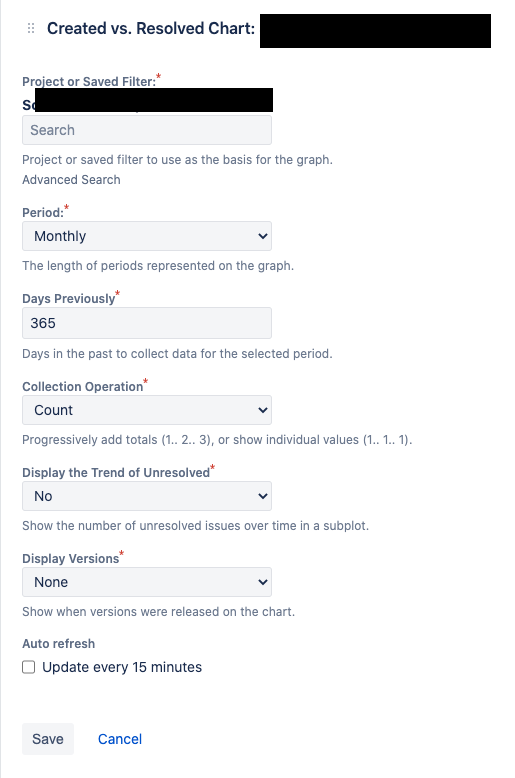Click the Period field label
This screenshot has width=515, height=778.
tap(43, 212)
